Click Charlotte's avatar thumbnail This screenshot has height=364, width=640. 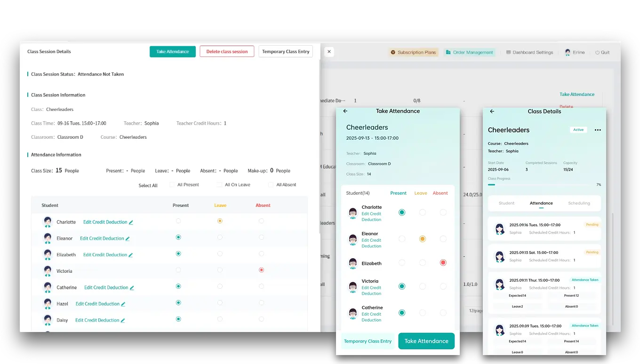pyautogui.click(x=48, y=222)
